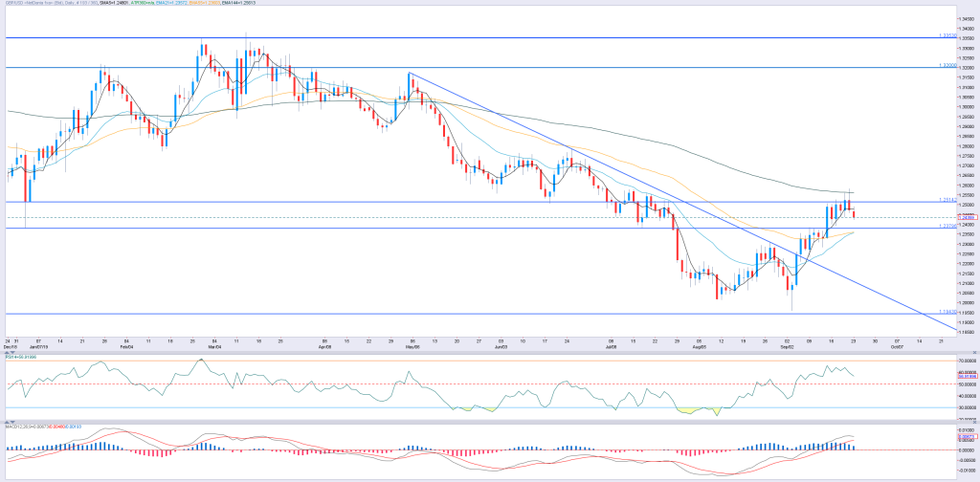Image resolution: width=980 pixels, height=482 pixels.
Task: Select the green ATR indicator label
Action: click(143, 3)
